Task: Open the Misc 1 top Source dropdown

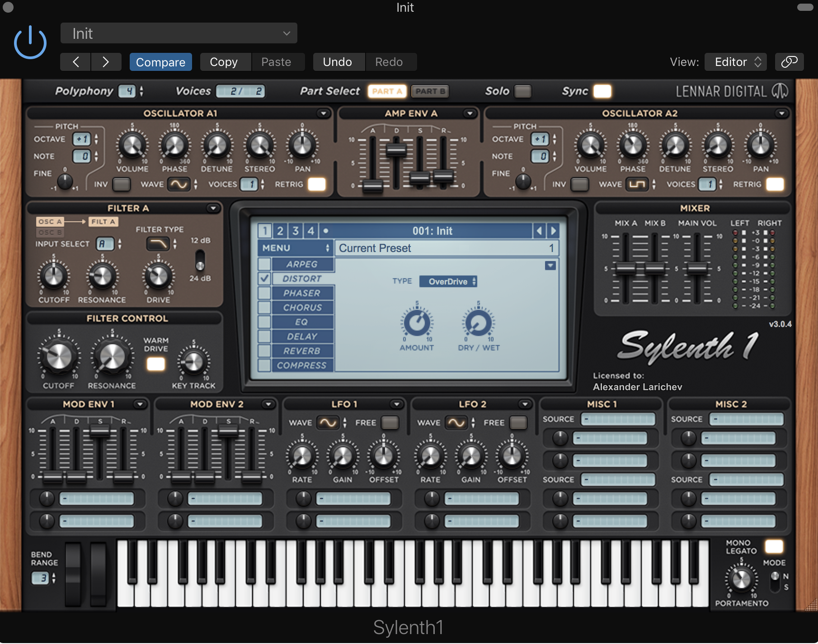Action: tap(618, 419)
